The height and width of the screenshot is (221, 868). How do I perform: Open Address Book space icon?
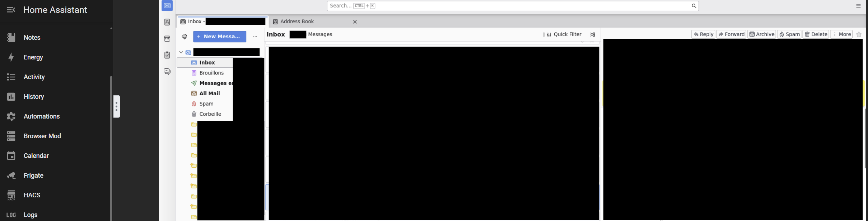[x=167, y=22]
